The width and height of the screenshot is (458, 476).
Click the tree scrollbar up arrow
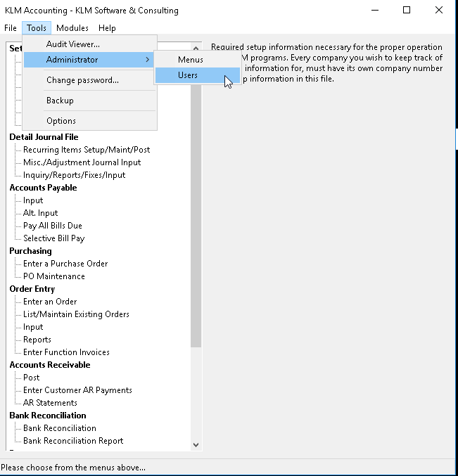point(196,48)
